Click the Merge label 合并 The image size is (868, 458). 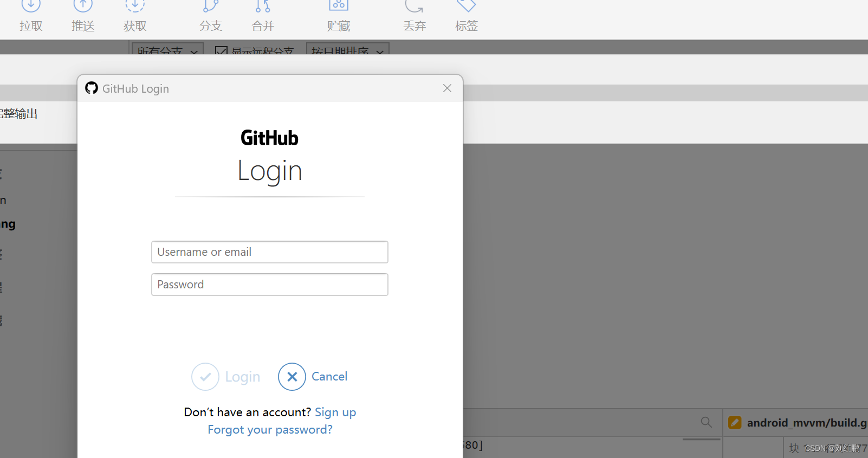pyautogui.click(x=263, y=26)
